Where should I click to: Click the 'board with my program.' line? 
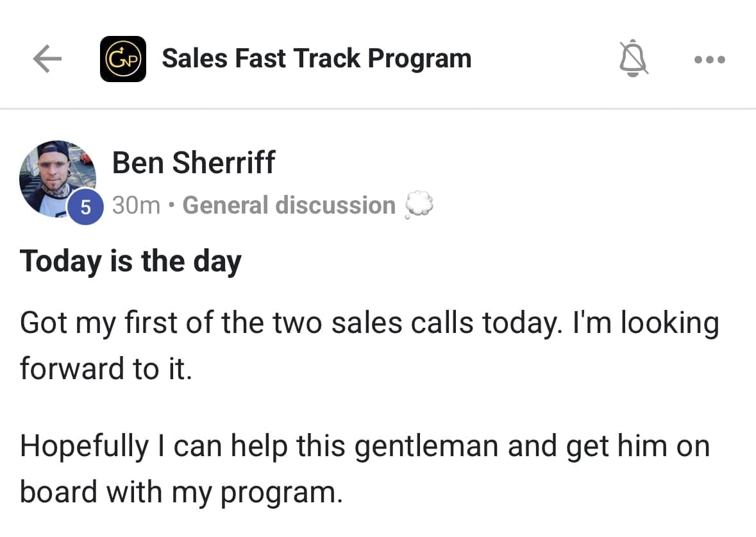point(180,491)
